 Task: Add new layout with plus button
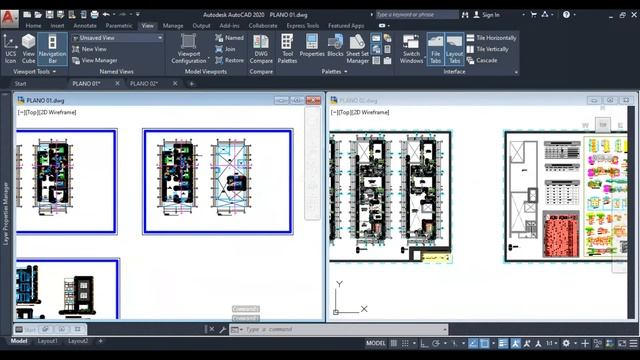point(100,341)
